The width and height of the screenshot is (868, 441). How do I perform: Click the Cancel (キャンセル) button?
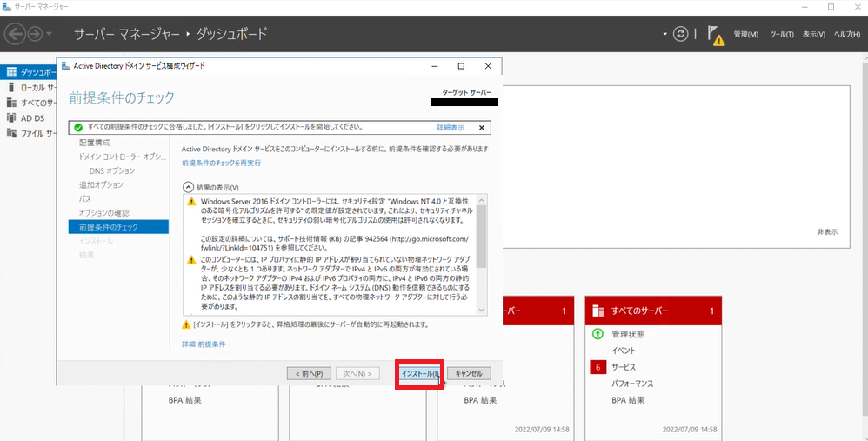pyautogui.click(x=469, y=373)
